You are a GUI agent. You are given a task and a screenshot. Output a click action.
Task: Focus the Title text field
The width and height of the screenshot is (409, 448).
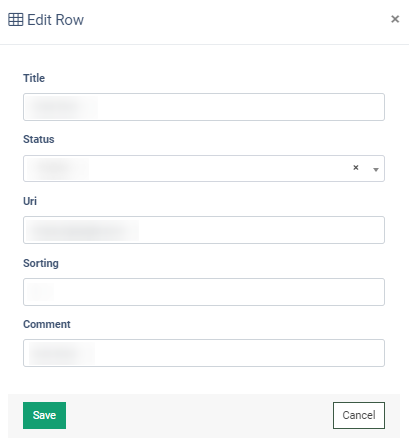pyautogui.click(x=204, y=107)
